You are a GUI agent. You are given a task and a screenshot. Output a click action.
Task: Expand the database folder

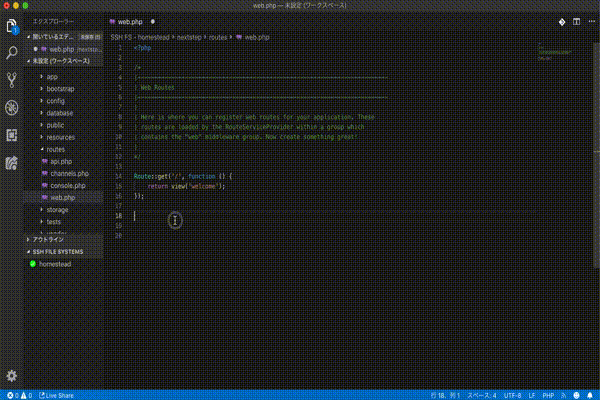tap(59, 113)
